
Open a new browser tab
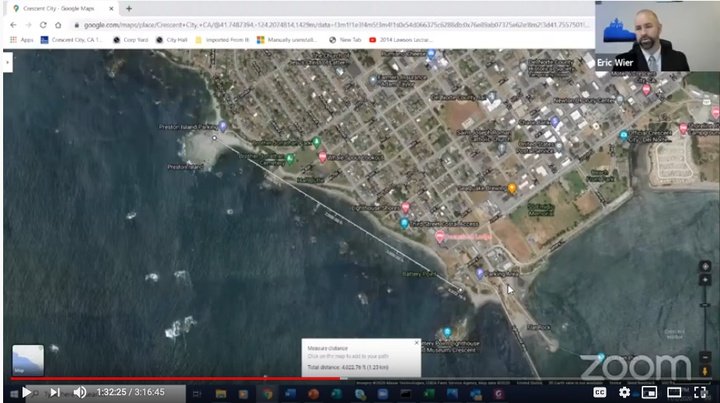click(x=129, y=8)
